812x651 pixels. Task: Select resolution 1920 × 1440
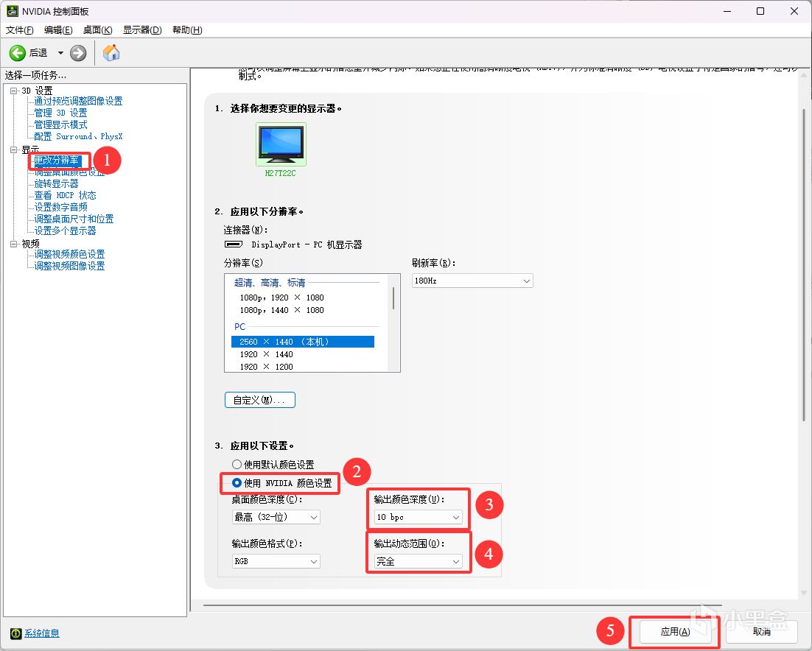click(266, 354)
